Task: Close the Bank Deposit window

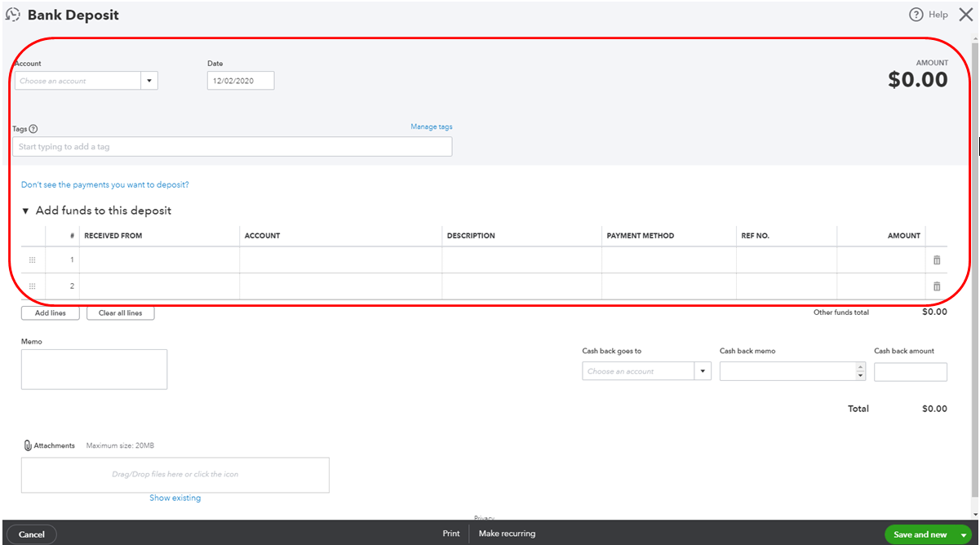Action: pyautogui.click(x=965, y=15)
